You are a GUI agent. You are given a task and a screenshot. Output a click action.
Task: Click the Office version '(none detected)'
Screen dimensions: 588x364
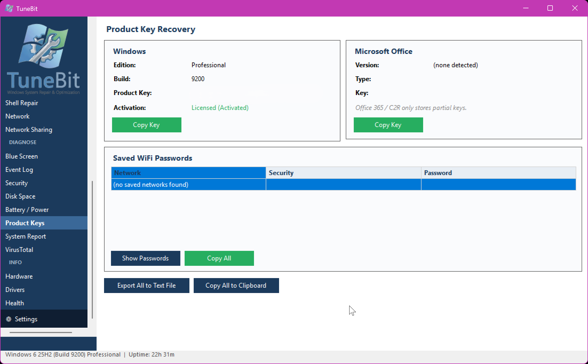(456, 65)
